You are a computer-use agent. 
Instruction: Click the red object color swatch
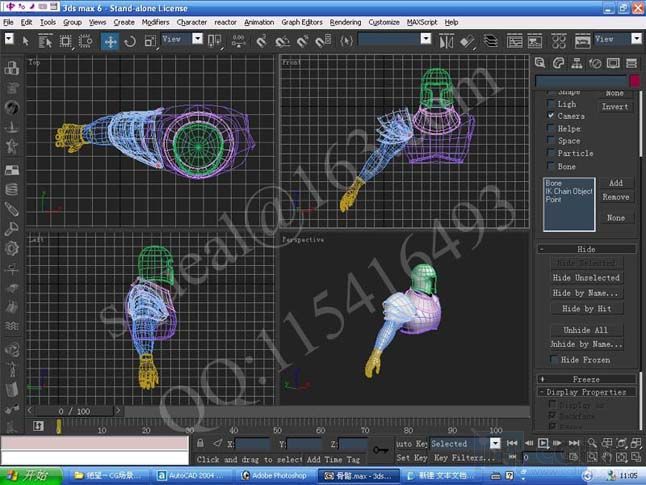(635, 81)
